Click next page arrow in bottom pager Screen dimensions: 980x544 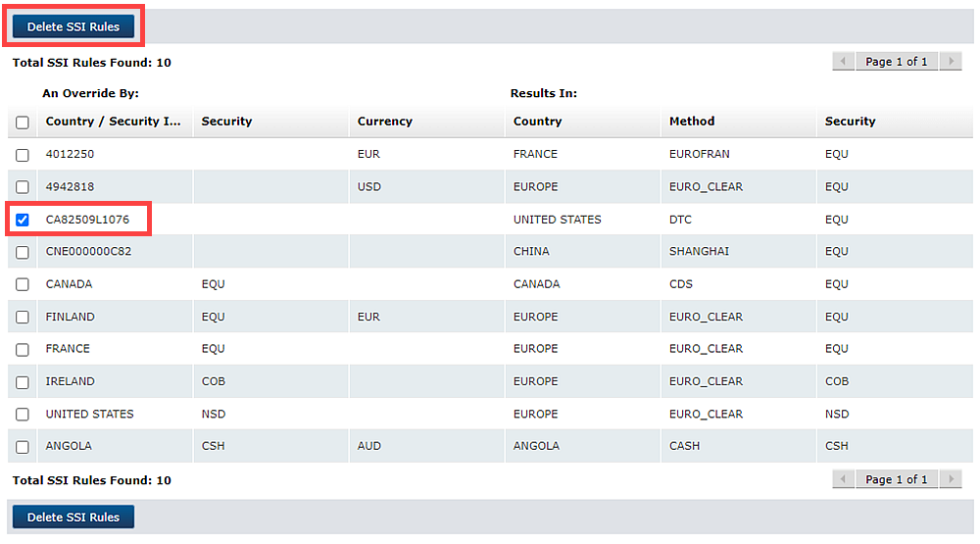pyautogui.click(x=951, y=479)
